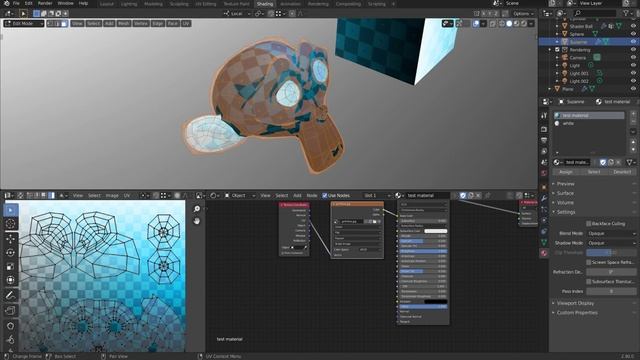
Task: Select the UV editor Scale tool
Action: [x=11, y=267]
